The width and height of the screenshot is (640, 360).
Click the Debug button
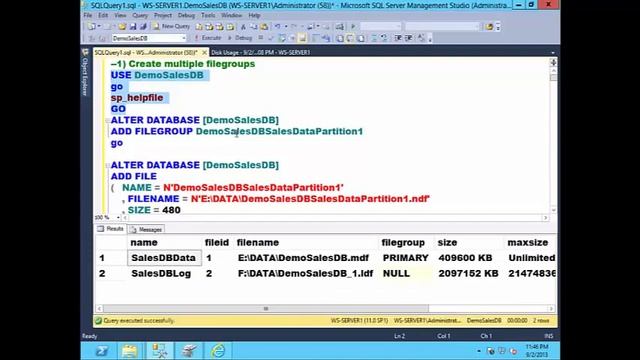pyautogui.click(x=240, y=38)
